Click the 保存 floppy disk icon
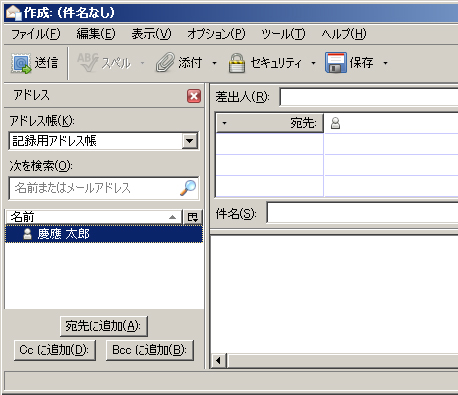458x395 pixels. pyautogui.click(x=336, y=63)
